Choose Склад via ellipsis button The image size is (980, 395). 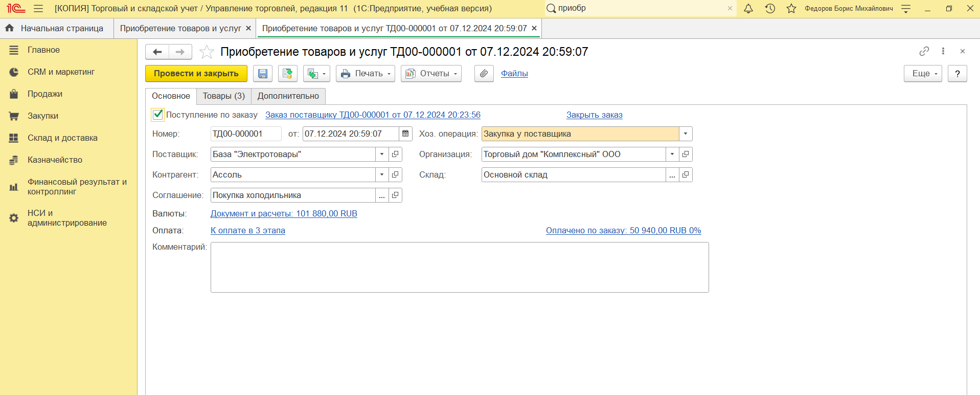point(672,175)
